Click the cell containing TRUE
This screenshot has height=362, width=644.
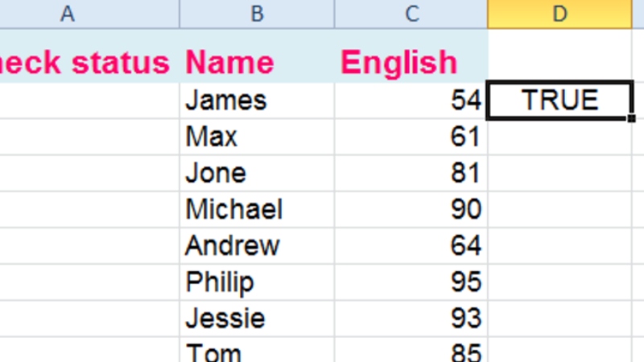(560, 101)
